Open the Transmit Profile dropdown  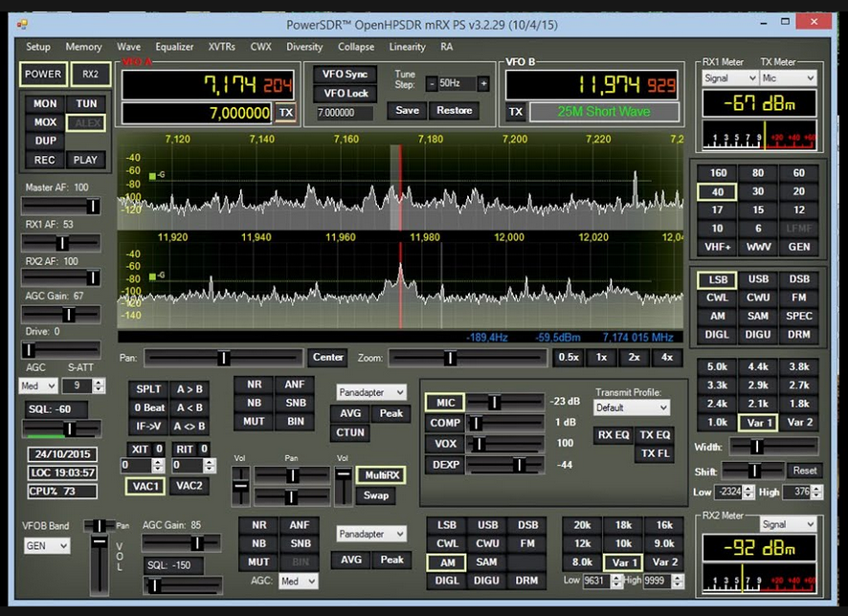632,407
